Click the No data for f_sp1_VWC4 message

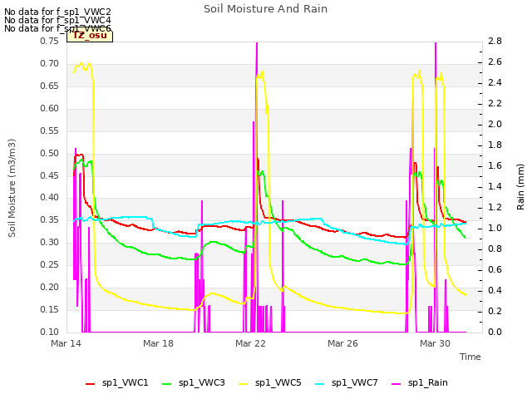pyautogui.click(x=57, y=20)
